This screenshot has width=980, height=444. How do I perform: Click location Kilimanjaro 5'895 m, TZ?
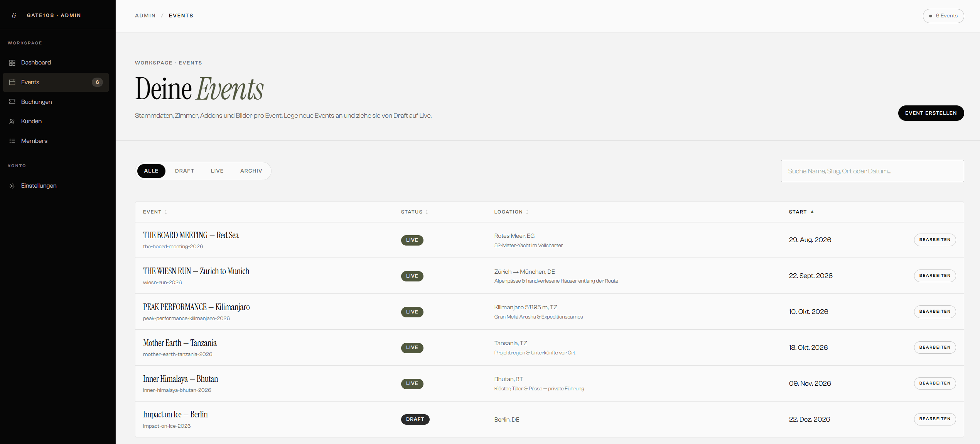[526, 307]
